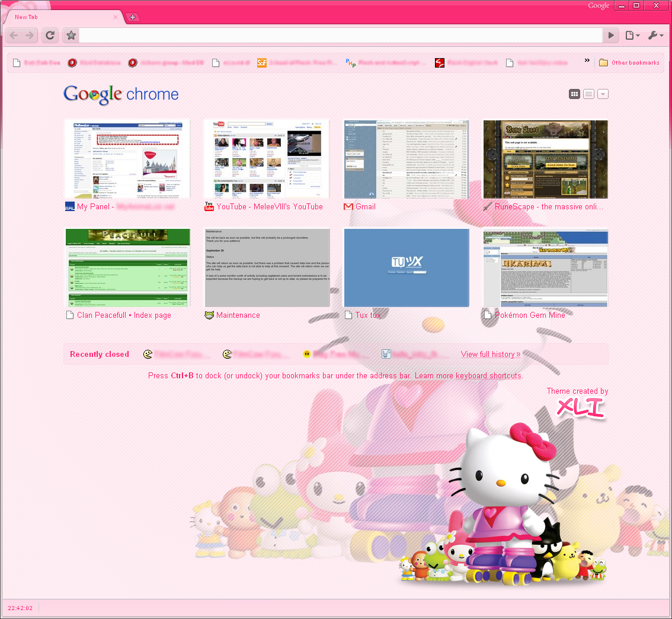
Task: Reopen the Pac-Man favicon tab in Recently closed
Action: pyautogui.click(x=148, y=353)
